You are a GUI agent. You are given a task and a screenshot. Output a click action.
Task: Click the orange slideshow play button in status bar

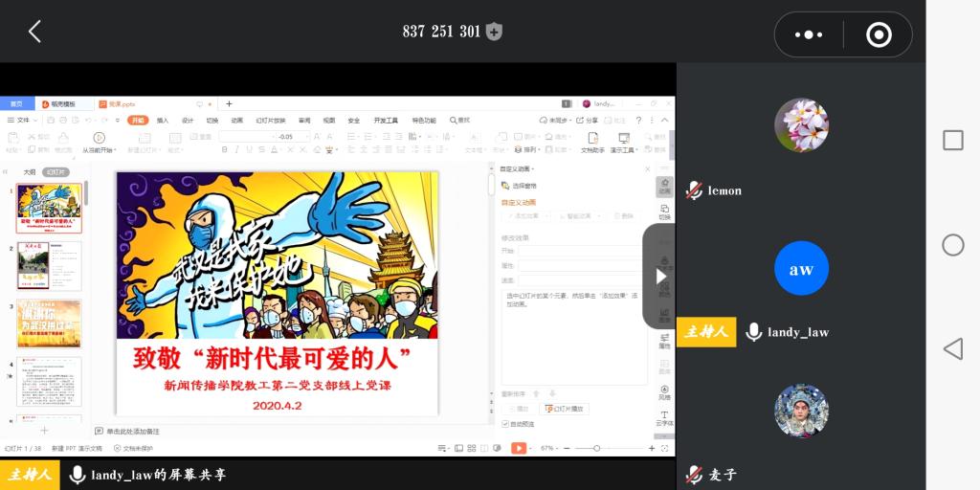[519, 448]
